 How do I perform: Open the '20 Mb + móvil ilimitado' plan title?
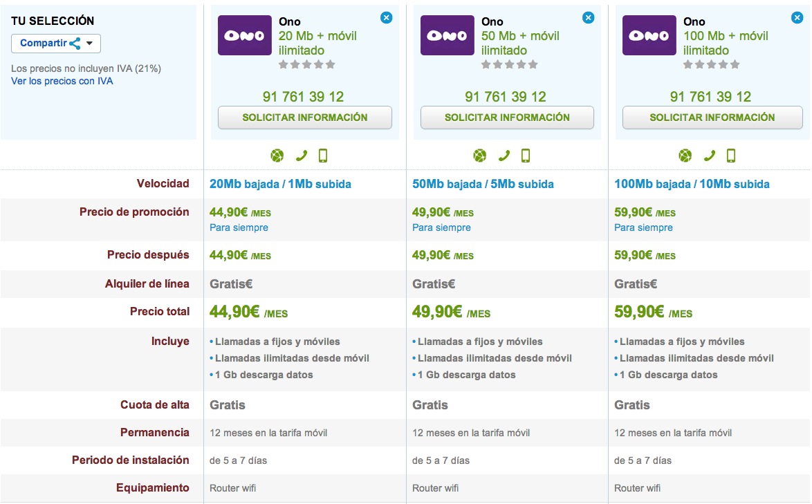coord(317,43)
